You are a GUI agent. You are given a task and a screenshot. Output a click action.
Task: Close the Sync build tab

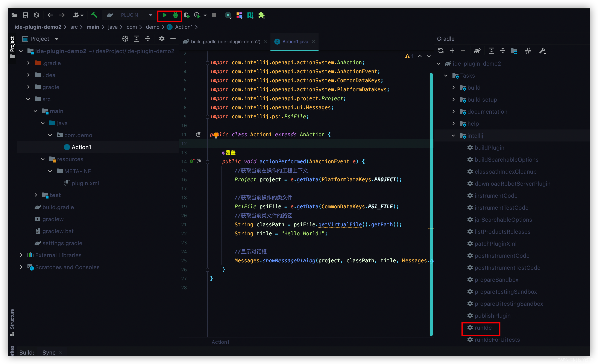coord(61,353)
